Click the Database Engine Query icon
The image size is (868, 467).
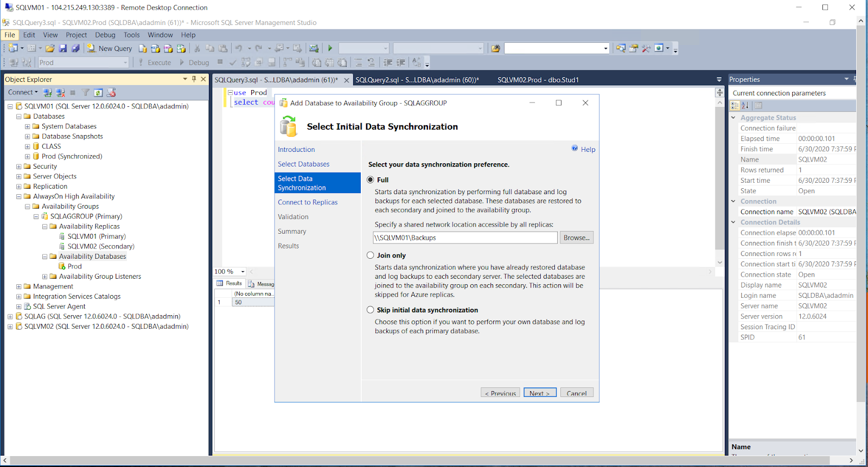click(143, 48)
